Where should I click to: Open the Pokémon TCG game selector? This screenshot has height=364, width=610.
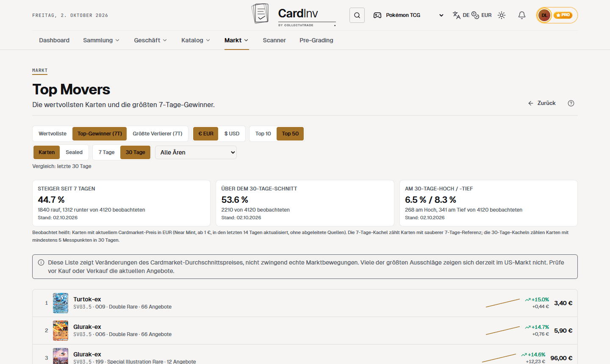click(x=409, y=15)
